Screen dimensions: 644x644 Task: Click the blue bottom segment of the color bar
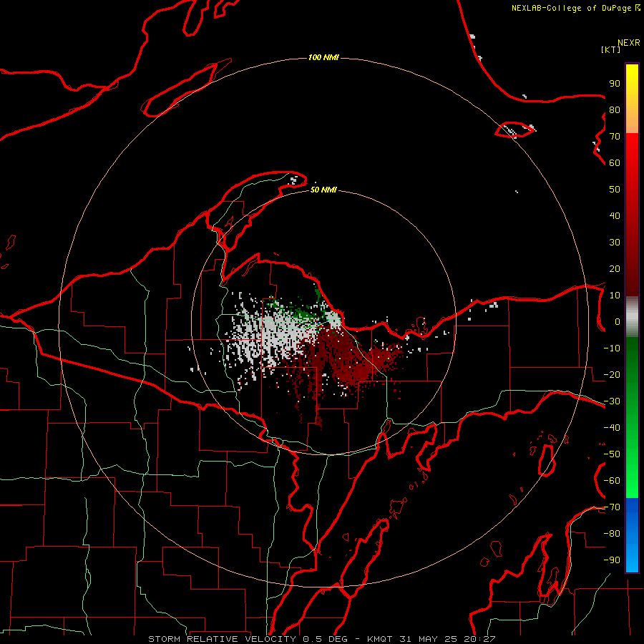point(632,535)
